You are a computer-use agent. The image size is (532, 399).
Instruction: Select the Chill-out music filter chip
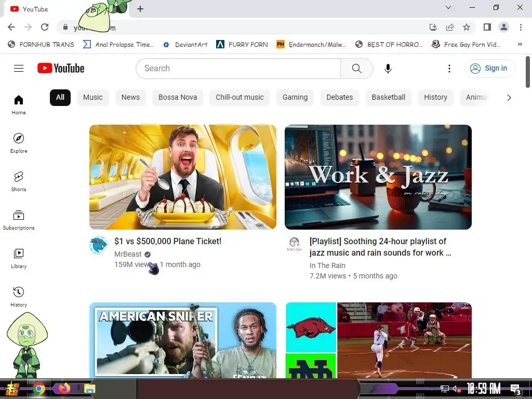click(x=240, y=97)
